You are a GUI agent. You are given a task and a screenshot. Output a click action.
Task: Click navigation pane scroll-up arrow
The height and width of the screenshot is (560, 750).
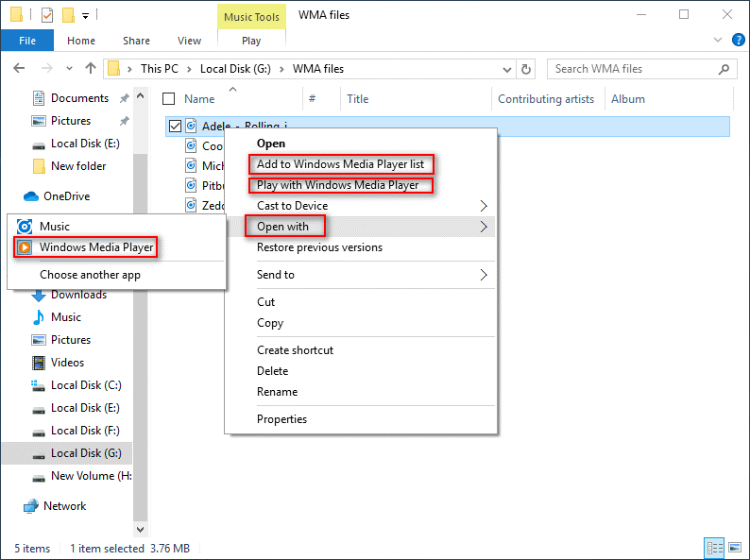140,96
